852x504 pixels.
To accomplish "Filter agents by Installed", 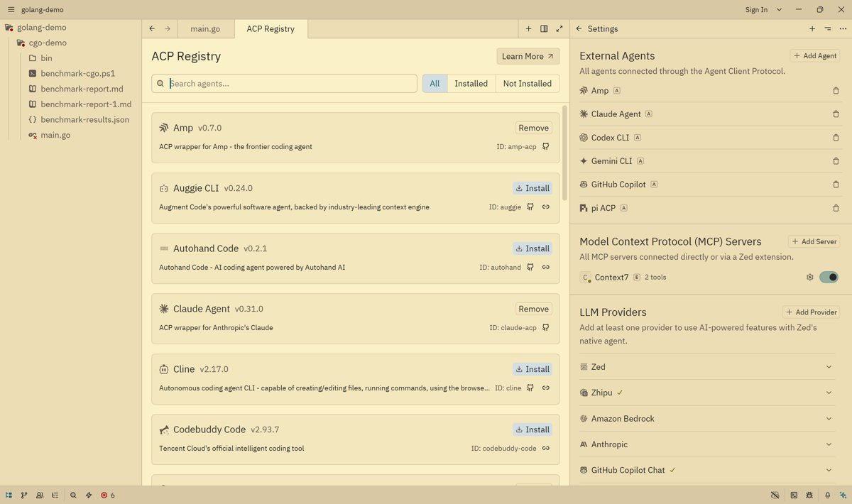I will click(471, 84).
